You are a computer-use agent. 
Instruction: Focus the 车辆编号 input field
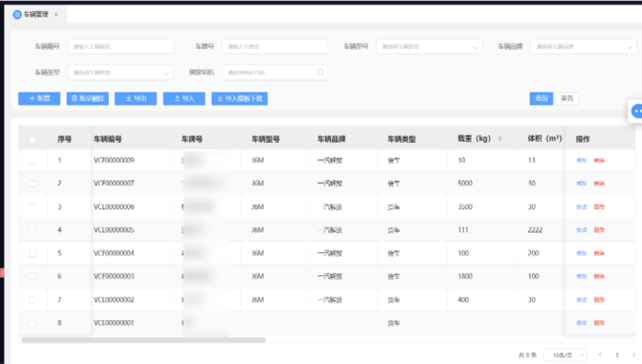point(120,47)
